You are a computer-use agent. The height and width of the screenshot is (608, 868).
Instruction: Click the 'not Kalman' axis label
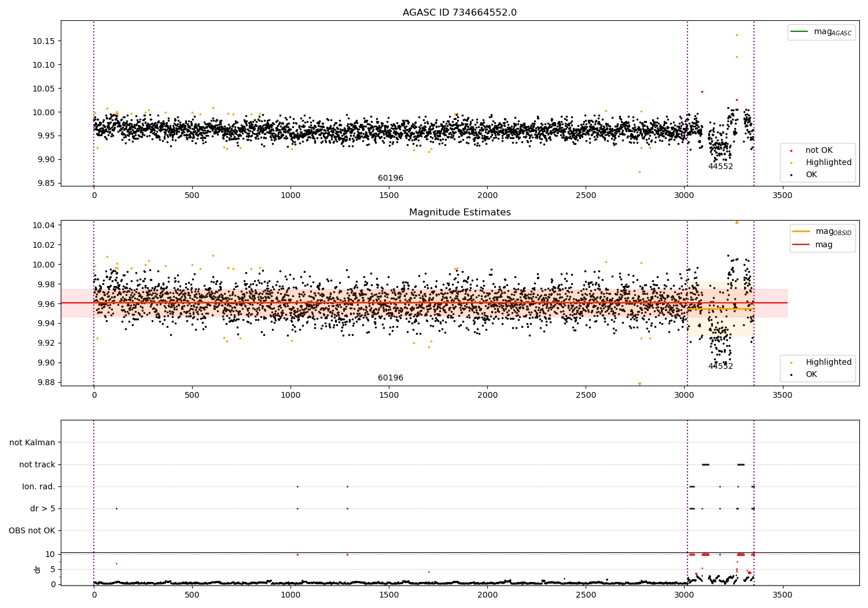point(32,442)
